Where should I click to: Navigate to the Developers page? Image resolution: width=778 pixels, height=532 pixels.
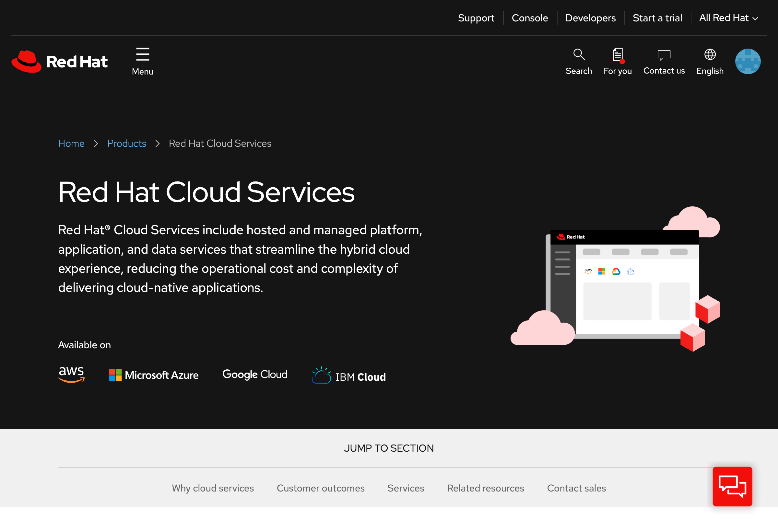(590, 18)
